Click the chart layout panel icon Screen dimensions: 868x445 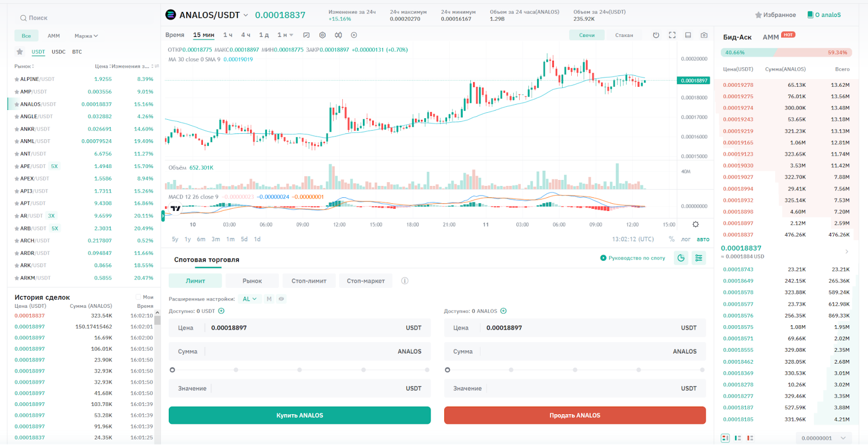coord(688,35)
